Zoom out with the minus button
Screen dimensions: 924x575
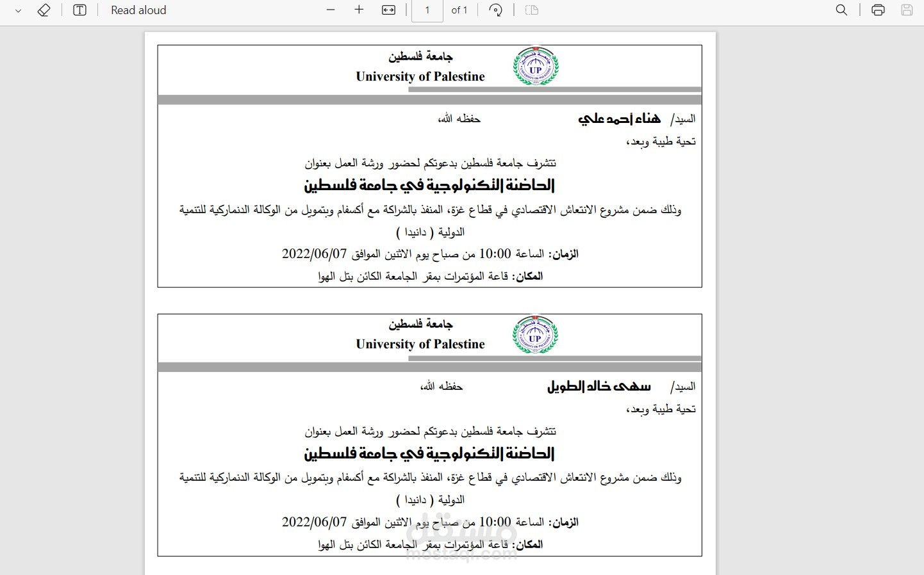(x=331, y=10)
